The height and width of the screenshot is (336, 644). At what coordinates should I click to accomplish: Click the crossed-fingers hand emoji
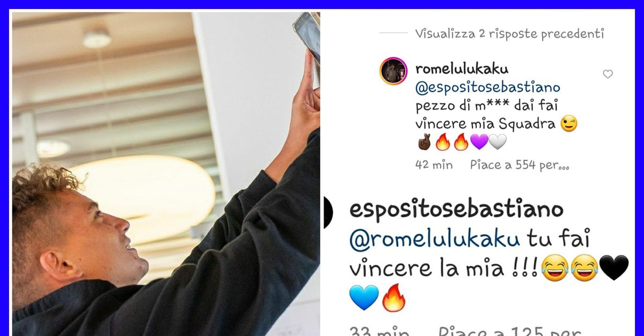pyautogui.click(x=424, y=141)
